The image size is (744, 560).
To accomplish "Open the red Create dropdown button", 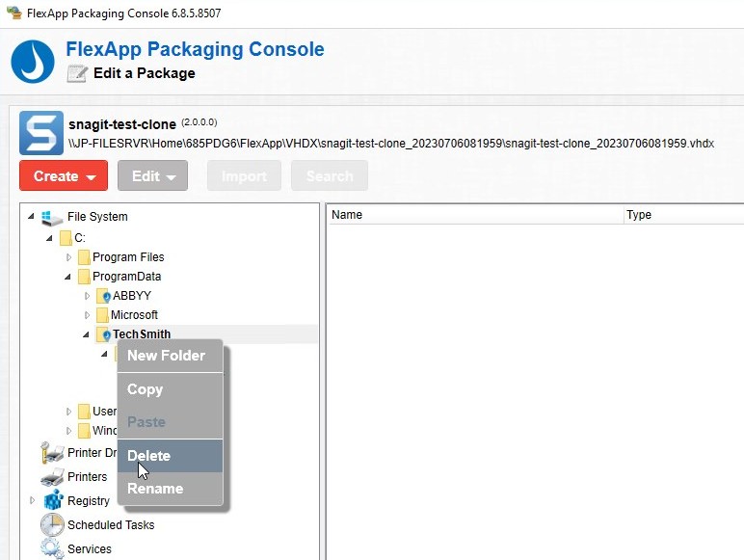I will (x=64, y=176).
